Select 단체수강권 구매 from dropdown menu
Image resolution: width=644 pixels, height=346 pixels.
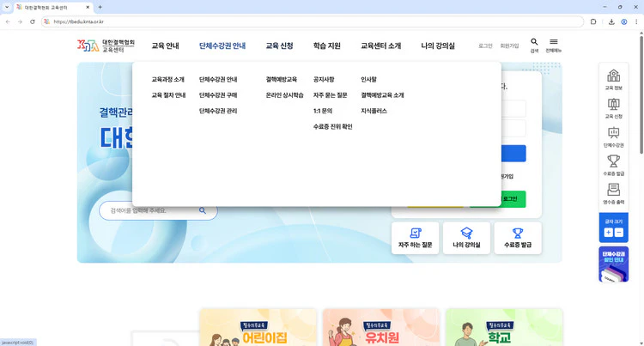[218, 95]
